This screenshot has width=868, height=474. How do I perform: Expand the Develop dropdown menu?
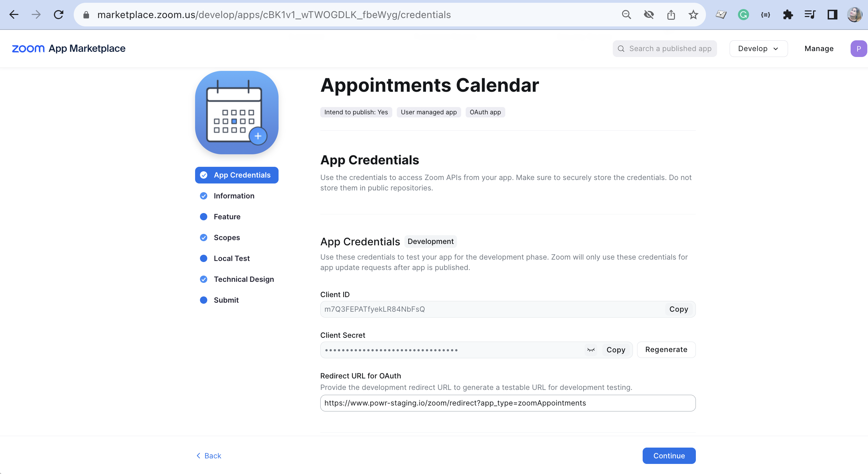(x=758, y=49)
